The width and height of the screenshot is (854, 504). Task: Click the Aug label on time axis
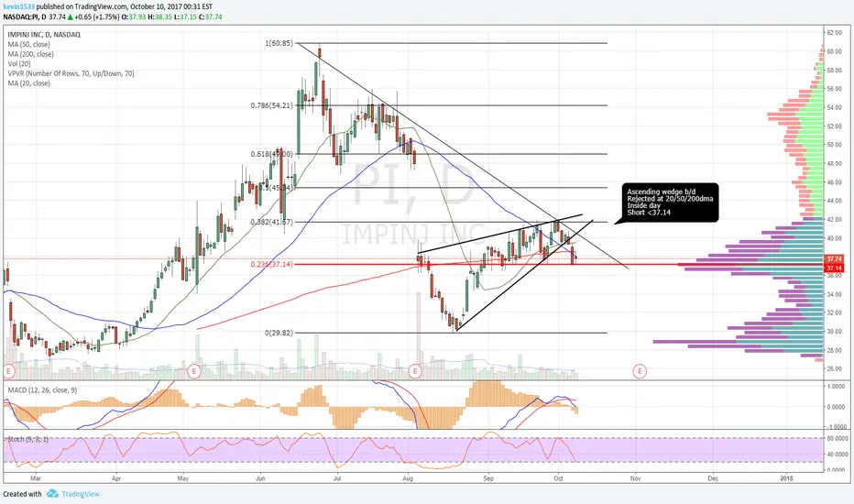point(408,478)
